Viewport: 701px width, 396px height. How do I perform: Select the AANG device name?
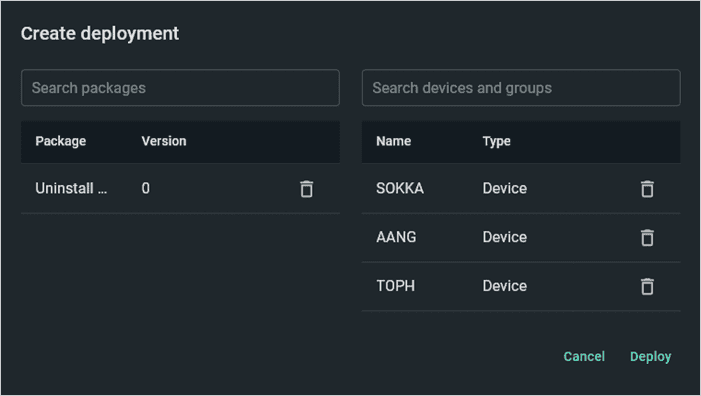pyautogui.click(x=396, y=237)
